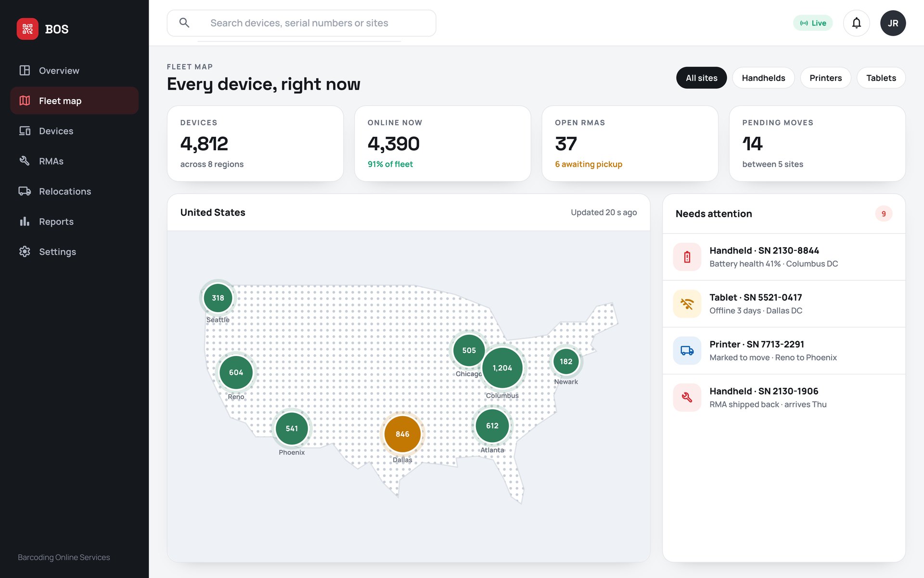
Task: Click the search magnifier icon
Action: click(184, 23)
